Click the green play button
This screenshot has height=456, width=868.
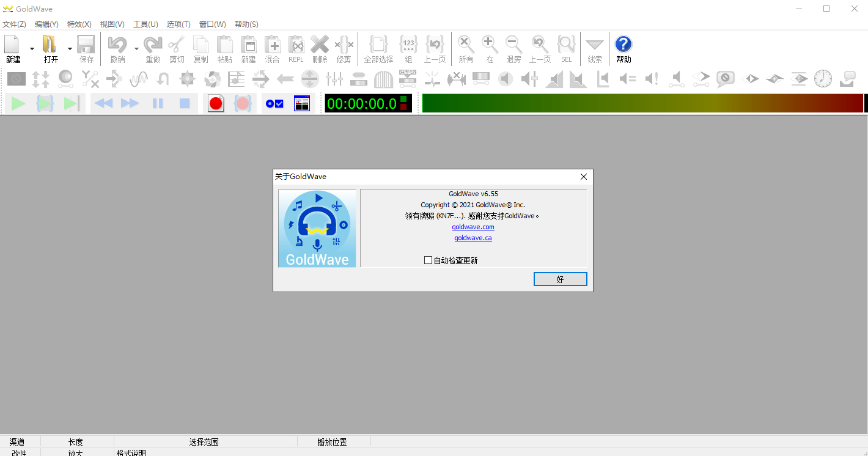pyautogui.click(x=18, y=103)
